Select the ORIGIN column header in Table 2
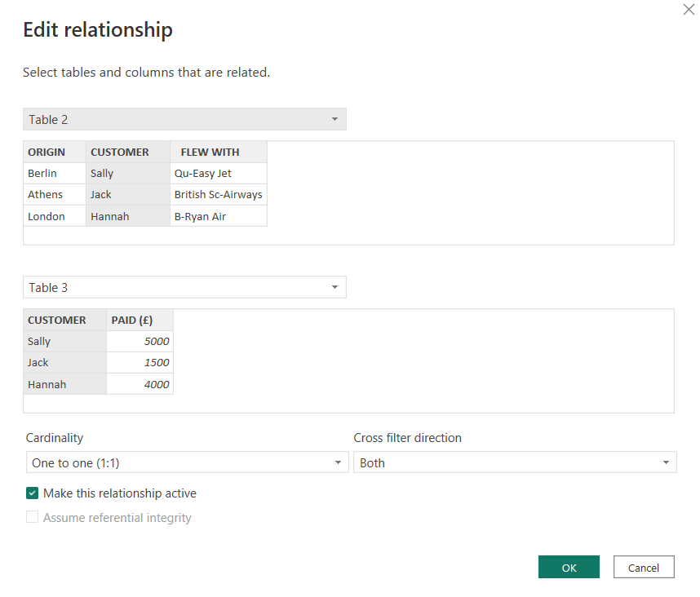Screen dimensions: 700x597 (47, 153)
